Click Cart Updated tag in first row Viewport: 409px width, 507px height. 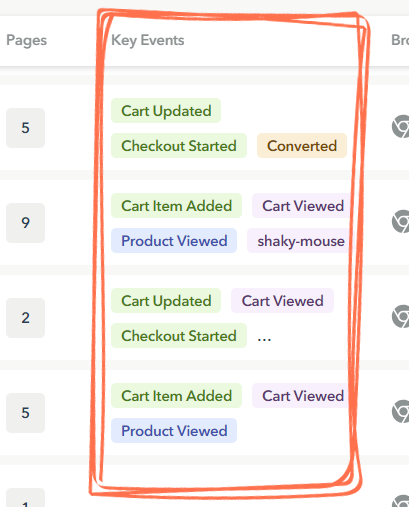[166, 111]
